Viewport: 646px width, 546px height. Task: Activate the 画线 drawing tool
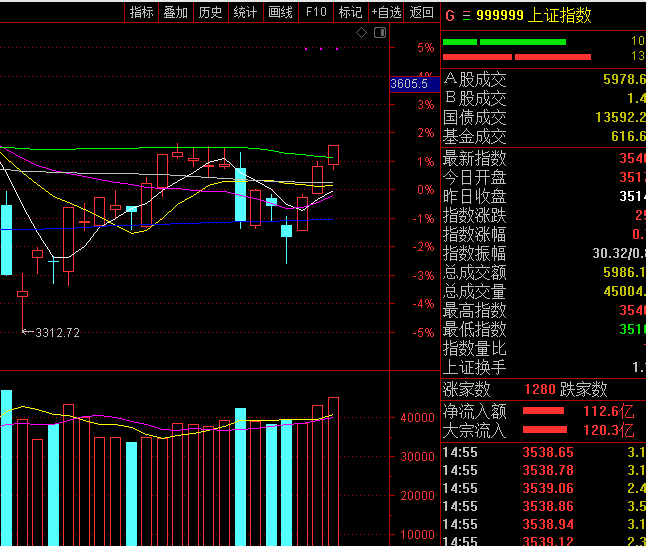281,12
